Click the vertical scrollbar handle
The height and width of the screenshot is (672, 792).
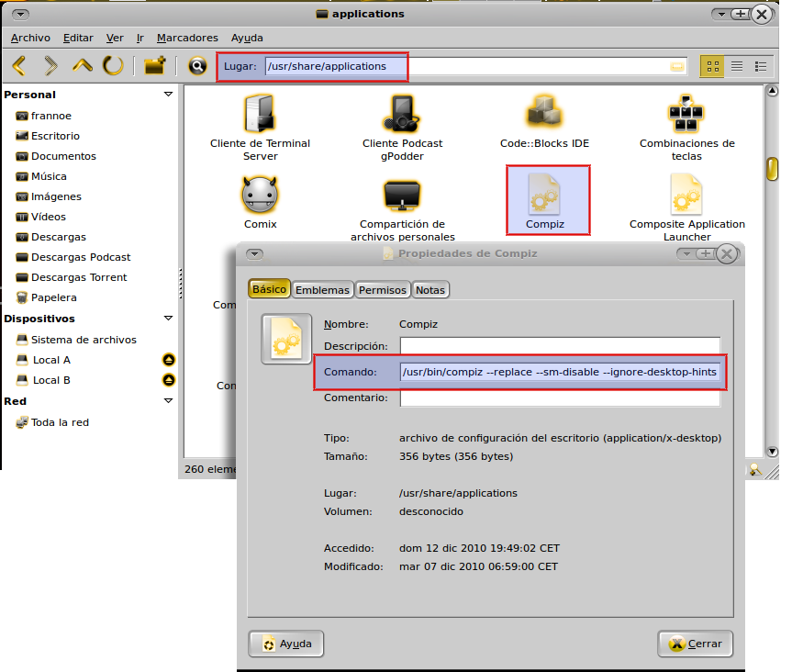pyautogui.click(x=773, y=169)
